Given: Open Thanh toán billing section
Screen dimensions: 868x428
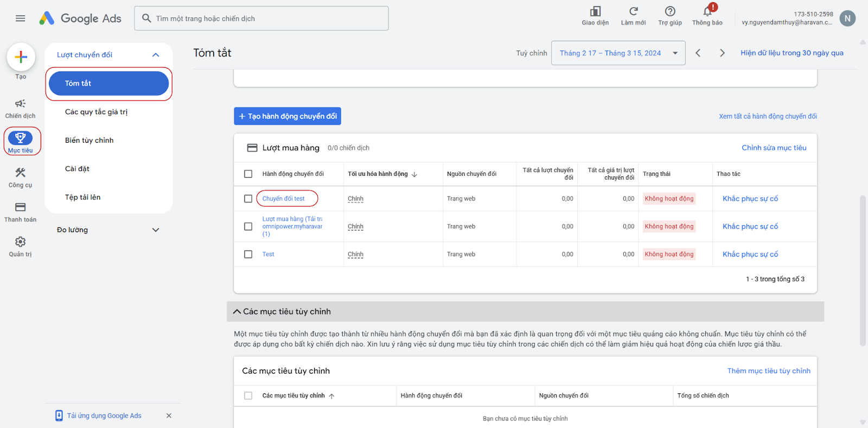Looking at the screenshot, I should pos(21,212).
